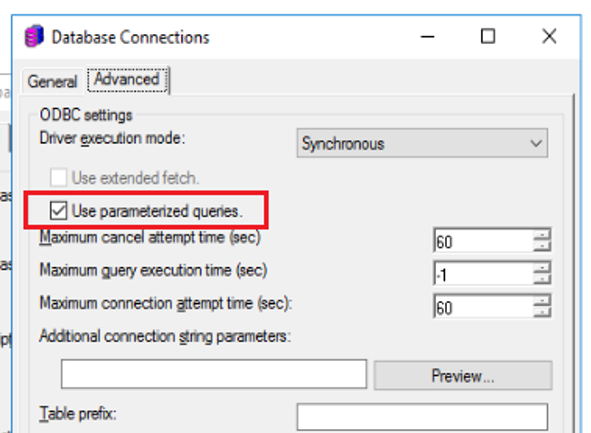
Task: Decrease maximum connection attempt time spinner
Action: (x=542, y=312)
